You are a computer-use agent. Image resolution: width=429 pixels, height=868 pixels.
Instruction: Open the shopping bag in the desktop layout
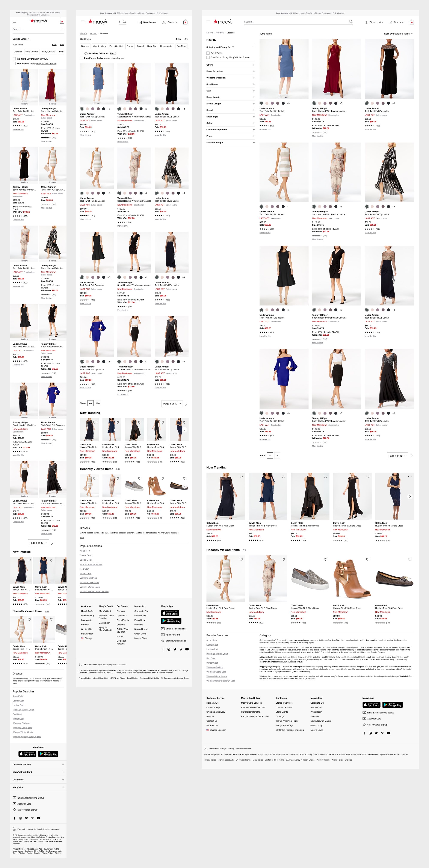[x=411, y=22]
